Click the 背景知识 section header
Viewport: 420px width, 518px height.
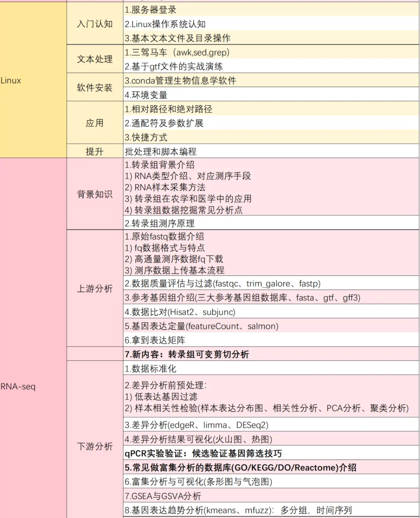point(94,194)
